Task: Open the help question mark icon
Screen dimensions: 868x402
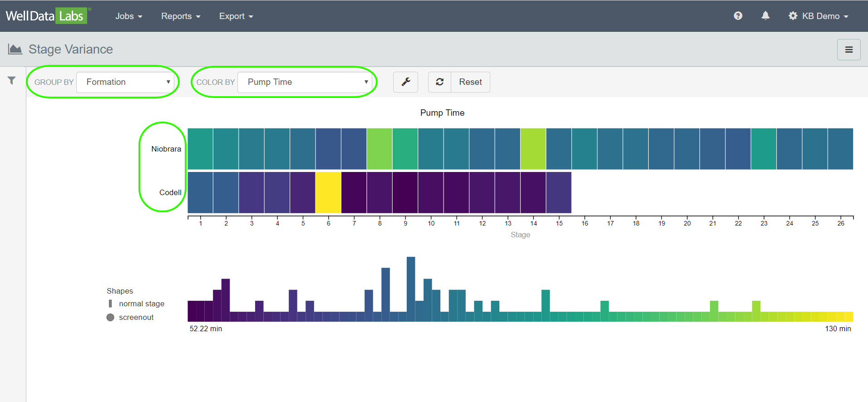Action: 738,16
